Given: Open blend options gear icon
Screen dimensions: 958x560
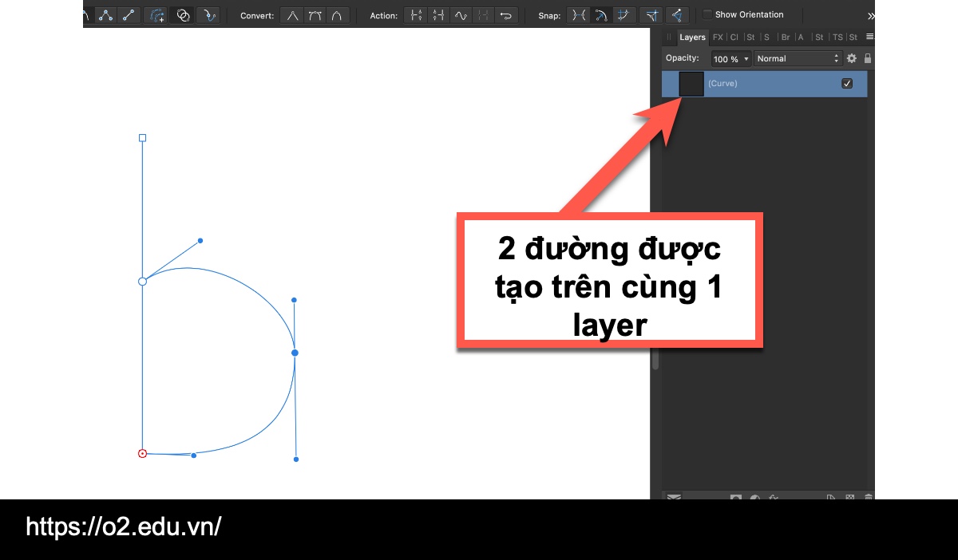Looking at the screenshot, I should click(x=852, y=58).
